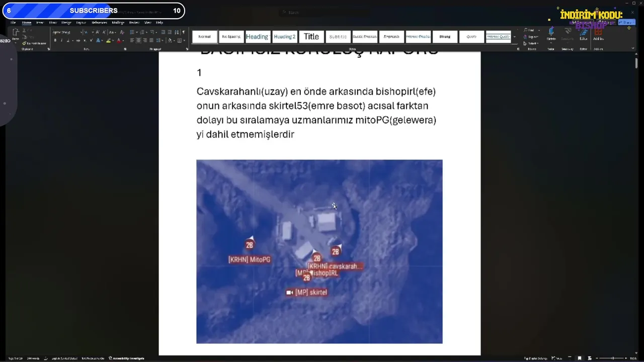Open the Select dropdown
644x362 pixels.
pos(531,43)
